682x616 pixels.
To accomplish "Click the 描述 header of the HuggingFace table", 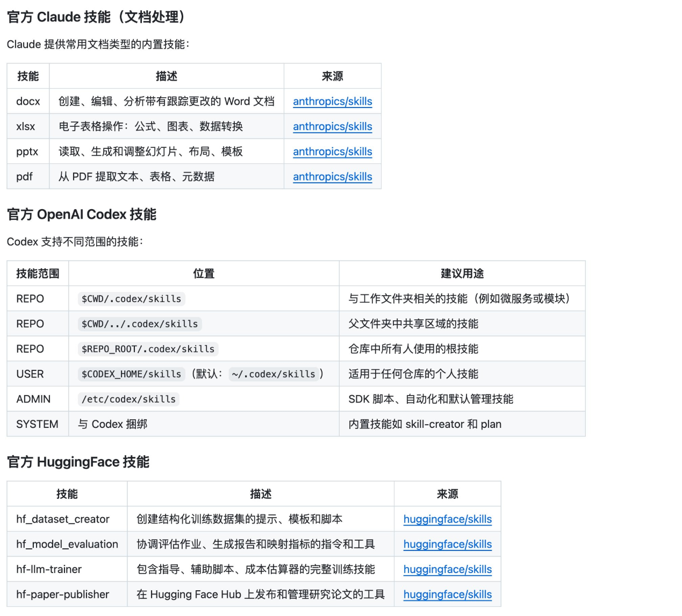I will click(x=260, y=493).
